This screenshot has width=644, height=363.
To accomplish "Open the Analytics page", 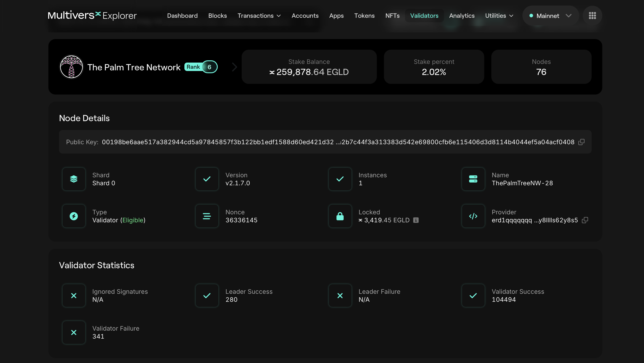I will (x=462, y=16).
